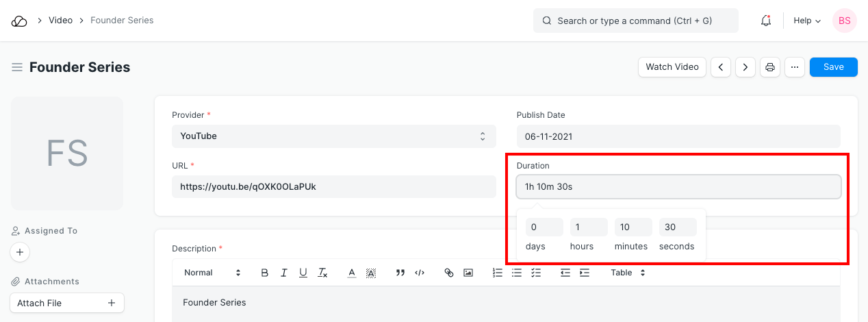Click the underline formatting icon
Image resolution: width=868 pixels, height=322 pixels.
point(303,273)
